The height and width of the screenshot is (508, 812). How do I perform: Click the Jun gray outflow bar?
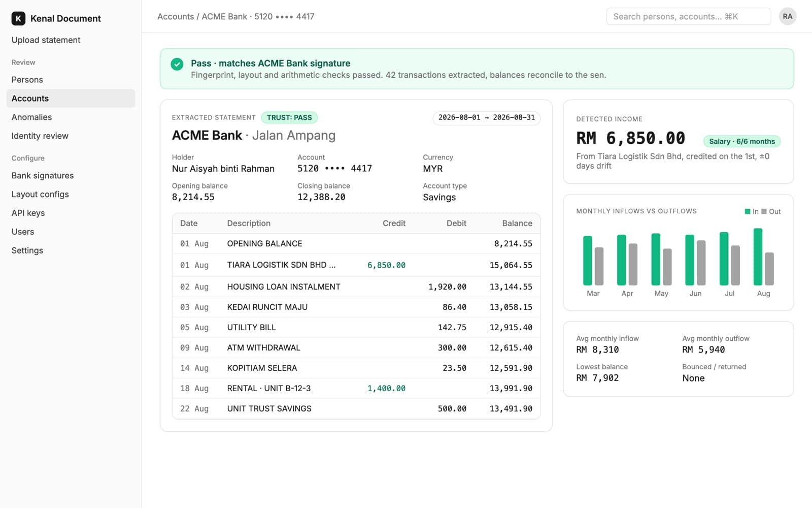click(x=701, y=263)
